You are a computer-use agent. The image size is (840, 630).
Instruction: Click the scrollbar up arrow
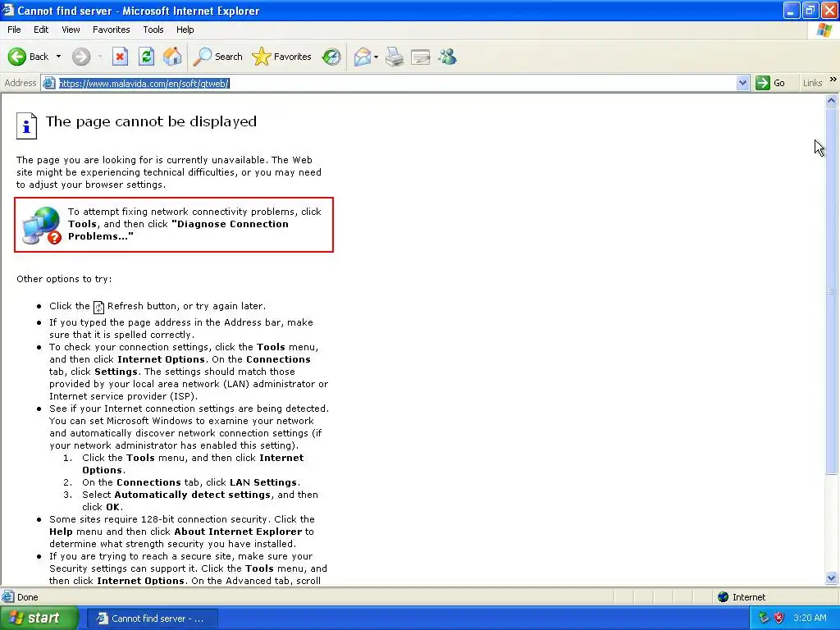(x=832, y=100)
